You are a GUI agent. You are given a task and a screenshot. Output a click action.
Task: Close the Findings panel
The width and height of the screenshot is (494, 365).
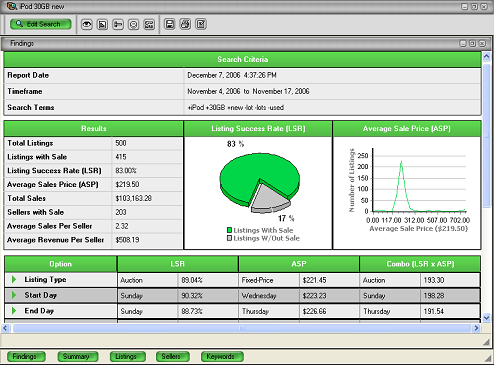[482, 43]
